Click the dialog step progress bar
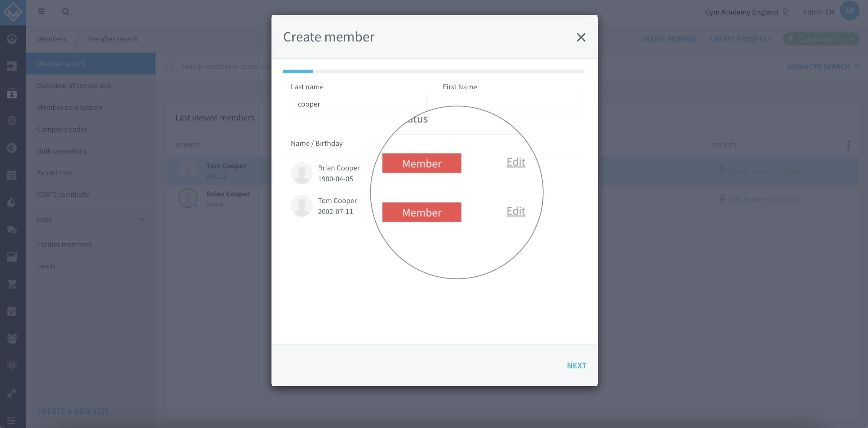Image resolution: width=868 pixels, height=428 pixels. tap(434, 71)
